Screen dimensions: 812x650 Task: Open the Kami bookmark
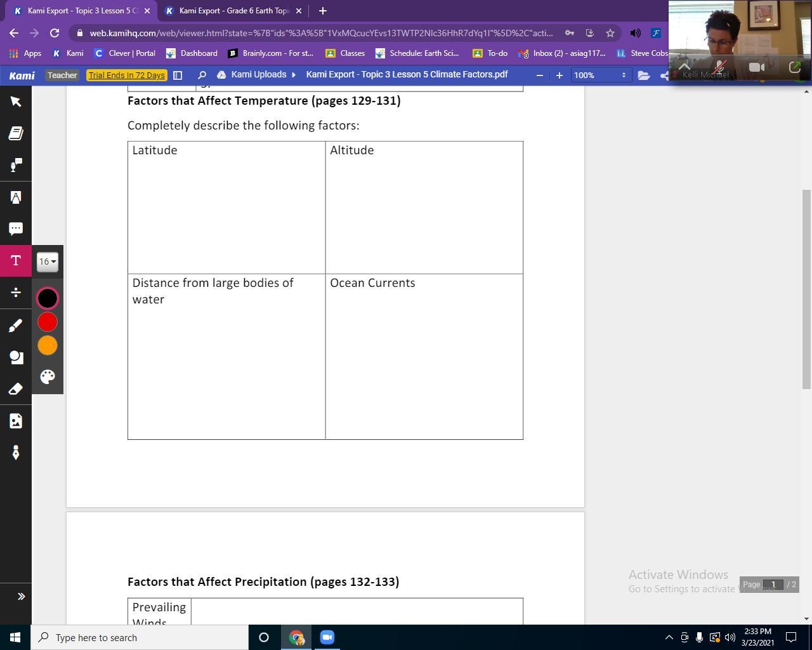coord(68,53)
